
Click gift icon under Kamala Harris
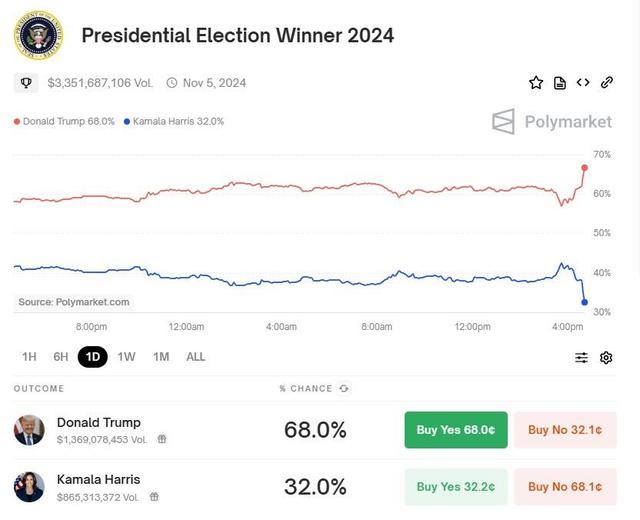tap(155, 496)
